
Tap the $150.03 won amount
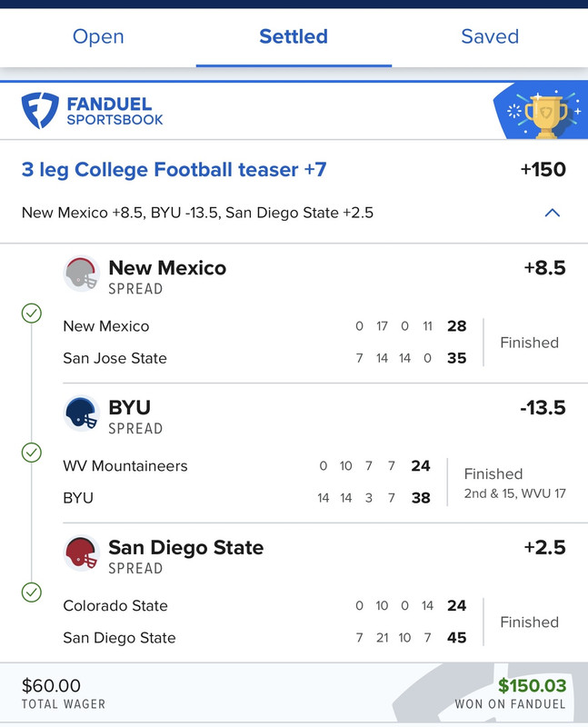point(532,685)
